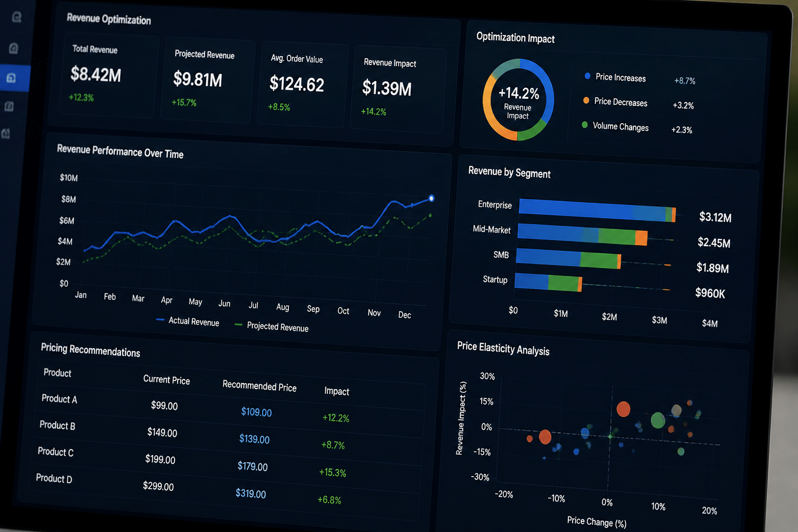Click the December endpoint marker on the revenue line
This screenshot has height=532, width=798.
431,198
